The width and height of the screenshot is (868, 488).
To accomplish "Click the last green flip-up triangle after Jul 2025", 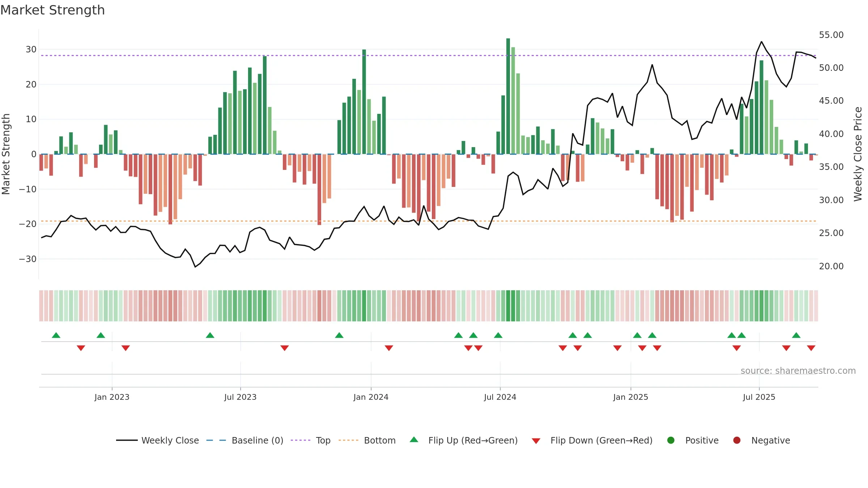I will pos(796,335).
